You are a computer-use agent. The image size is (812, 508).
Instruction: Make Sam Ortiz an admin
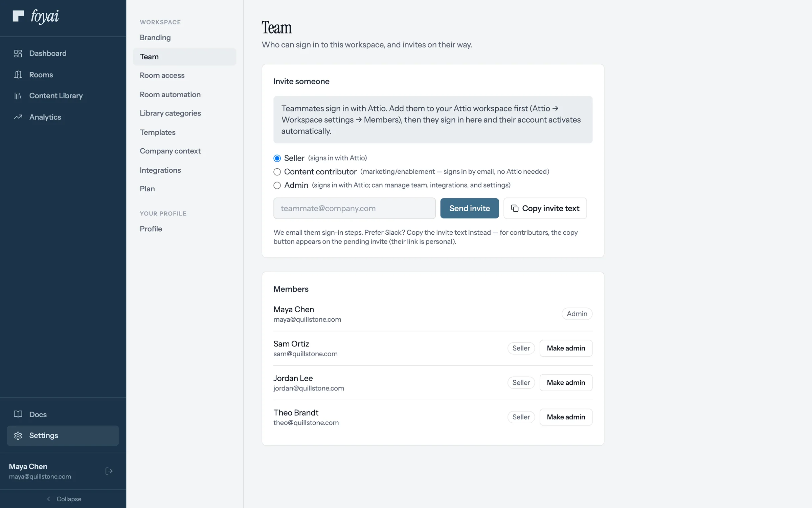[566, 348]
